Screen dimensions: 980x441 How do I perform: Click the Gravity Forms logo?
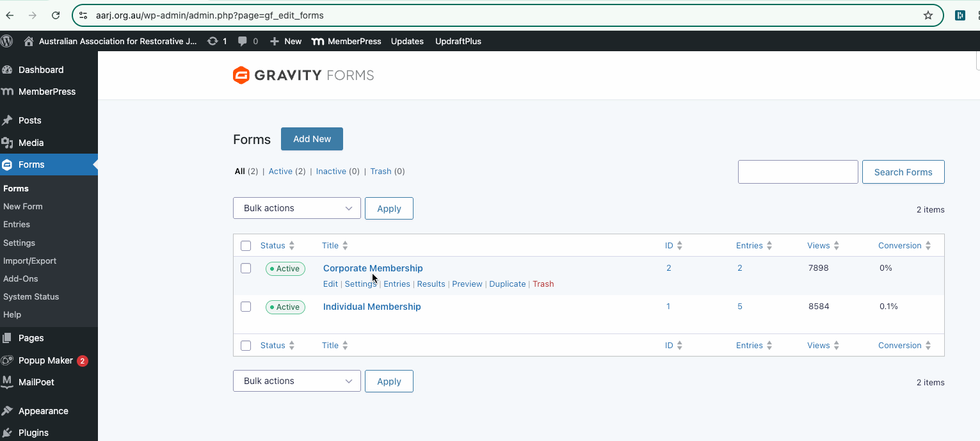tap(303, 76)
